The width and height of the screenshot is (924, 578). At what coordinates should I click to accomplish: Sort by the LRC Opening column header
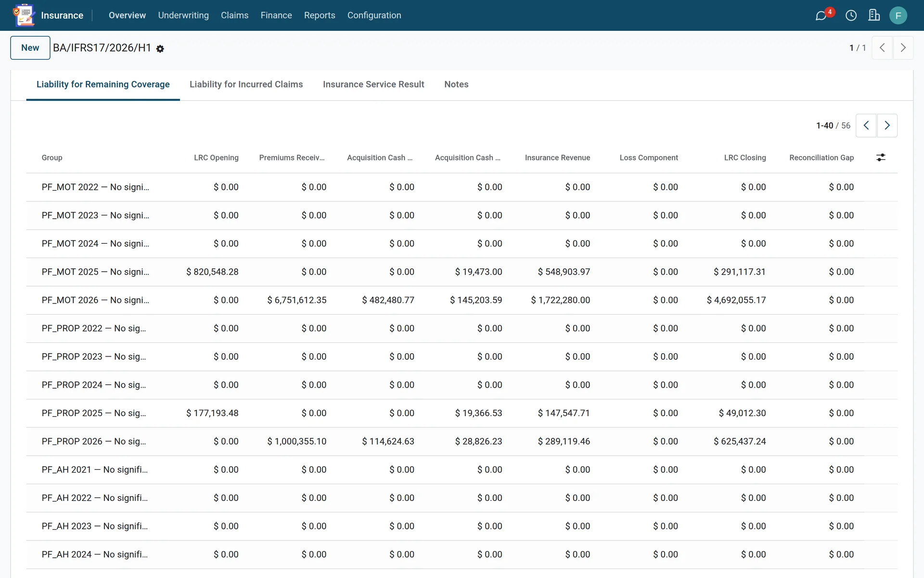216,158
